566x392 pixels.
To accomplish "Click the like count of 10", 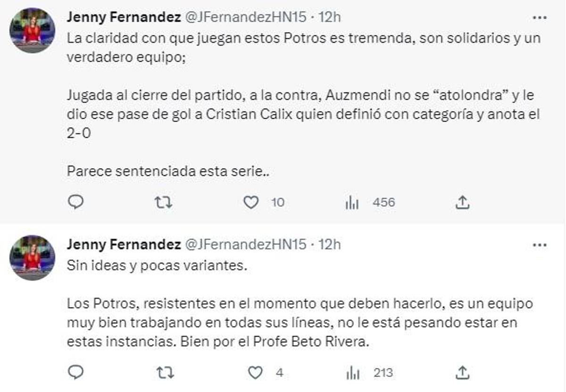I will point(278,202).
